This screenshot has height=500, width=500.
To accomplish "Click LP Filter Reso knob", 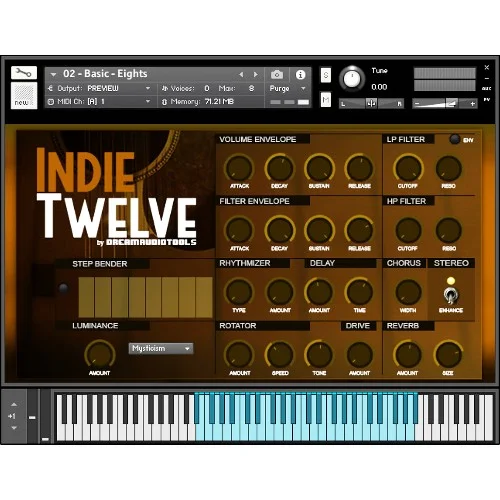I will [x=448, y=168].
